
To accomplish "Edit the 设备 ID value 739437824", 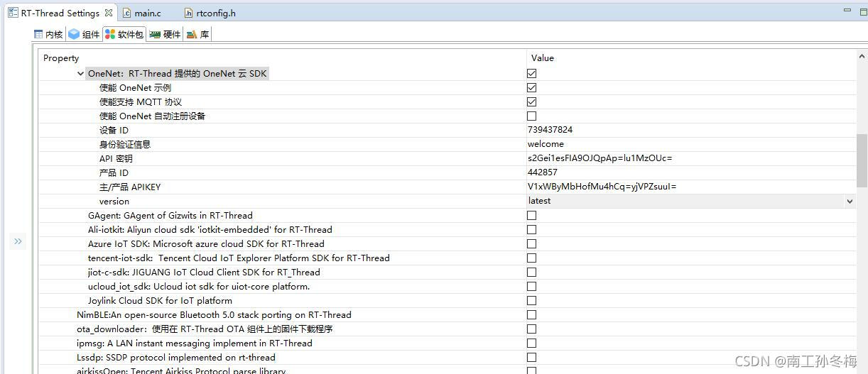I will pyautogui.click(x=690, y=130).
